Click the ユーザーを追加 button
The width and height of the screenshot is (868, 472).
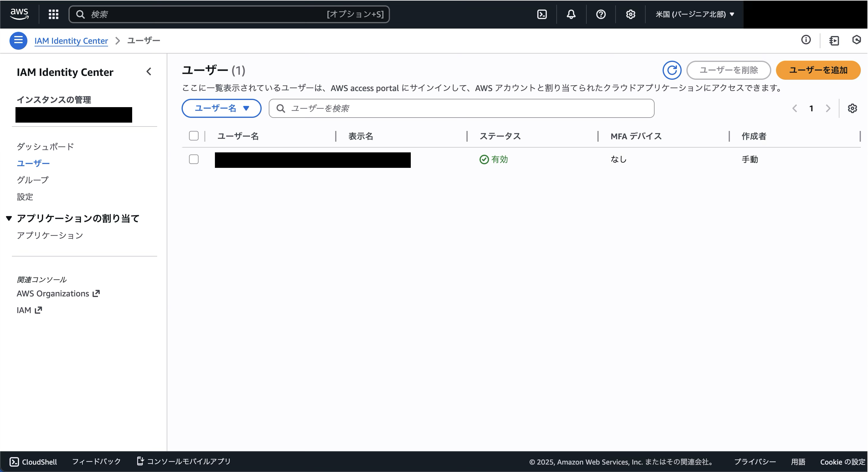[818, 70]
